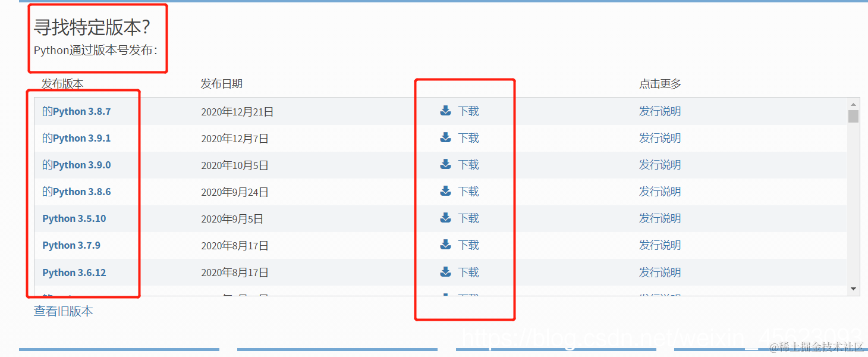View 发行说明 for Python 3.6.12
Screen dimensions: 868x357
point(660,273)
